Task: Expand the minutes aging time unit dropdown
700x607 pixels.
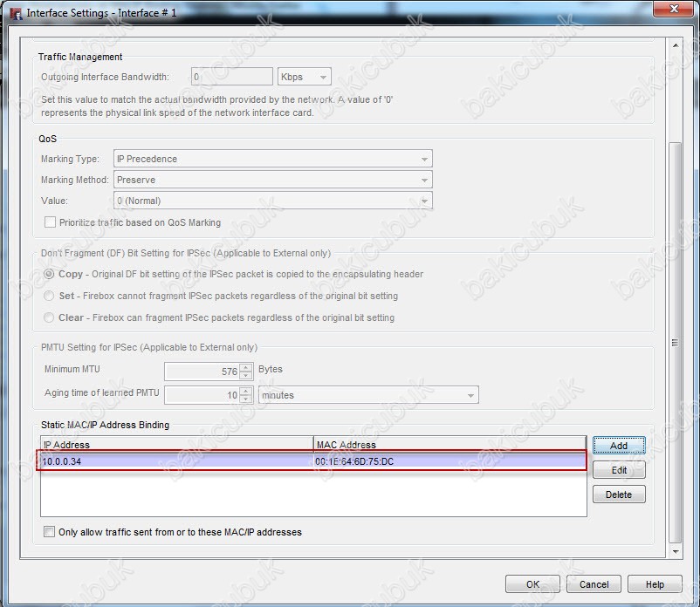Action: [368, 395]
